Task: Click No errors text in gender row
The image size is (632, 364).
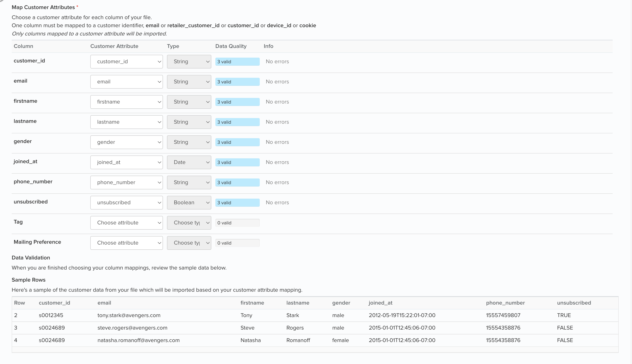Action: pos(277,142)
